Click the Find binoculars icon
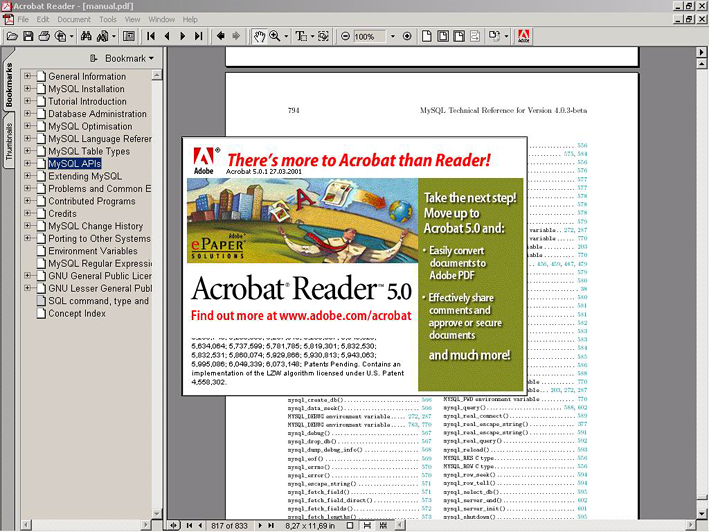This screenshot has width=709, height=532. [88, 36]
